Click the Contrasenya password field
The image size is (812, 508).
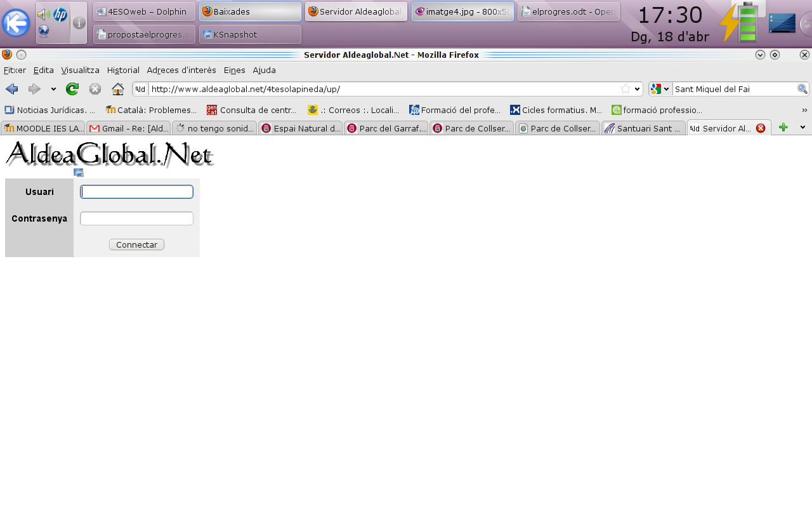pyautogui.click(x=136, y=218)
